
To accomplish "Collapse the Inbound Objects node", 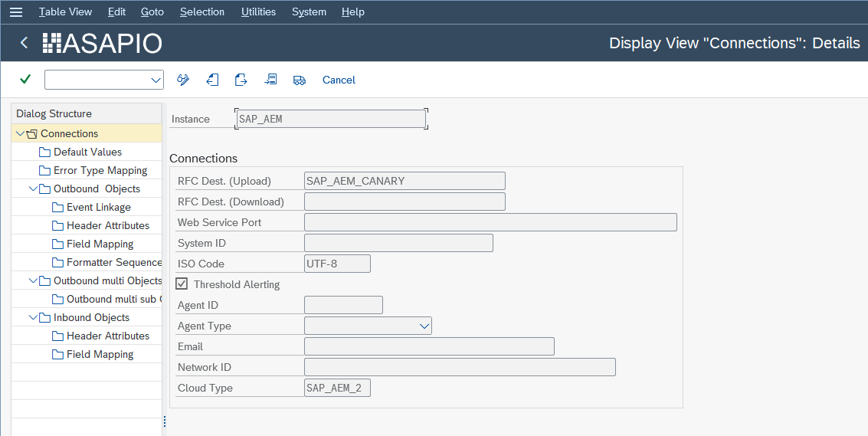I will click(33, 317).
